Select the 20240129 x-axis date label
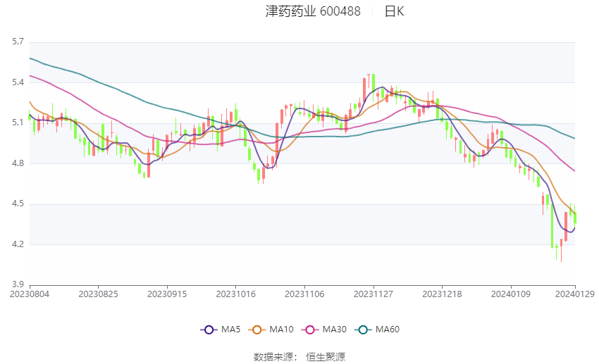 575,294
